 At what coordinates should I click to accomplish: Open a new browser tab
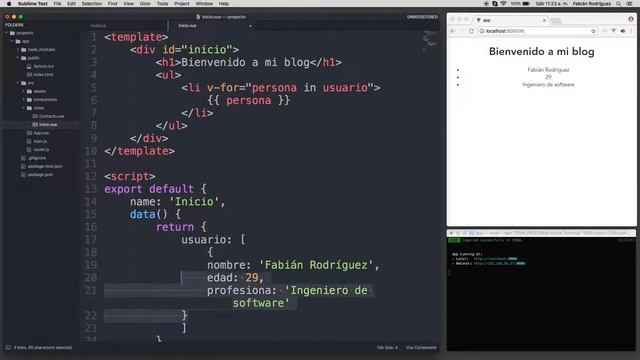click(556, 20)
